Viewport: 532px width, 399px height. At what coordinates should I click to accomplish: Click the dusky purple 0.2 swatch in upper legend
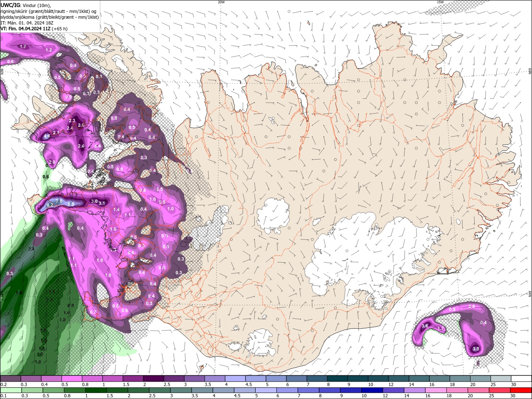coord(10,379)
